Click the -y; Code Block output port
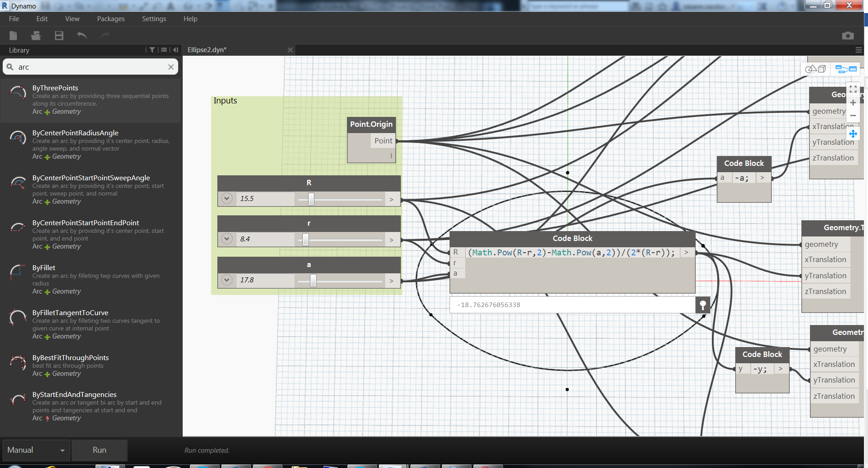Image resolution: width=868 pixels, height=468 pixels. 781,369
